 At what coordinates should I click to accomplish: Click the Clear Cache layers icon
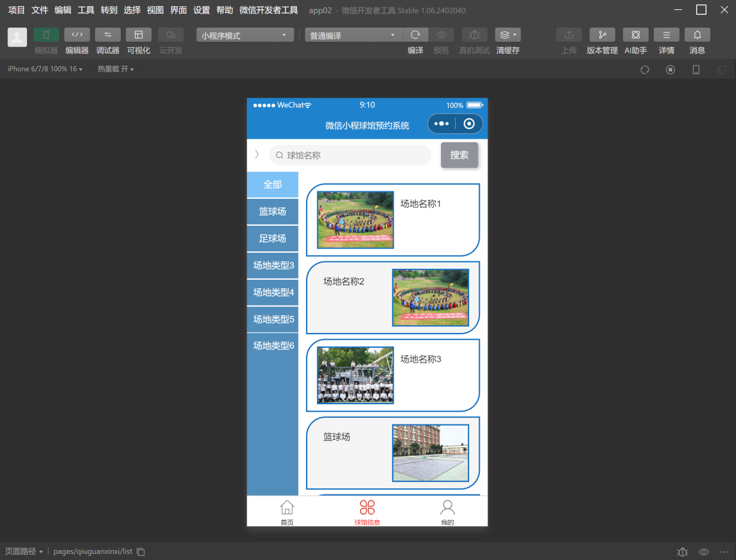pyautogui.click(x=507, y=35)
